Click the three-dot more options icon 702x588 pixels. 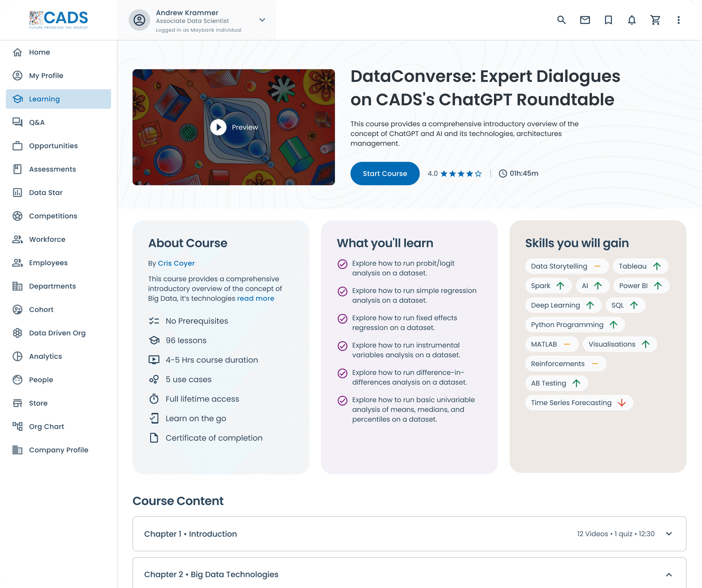[678, 20]
